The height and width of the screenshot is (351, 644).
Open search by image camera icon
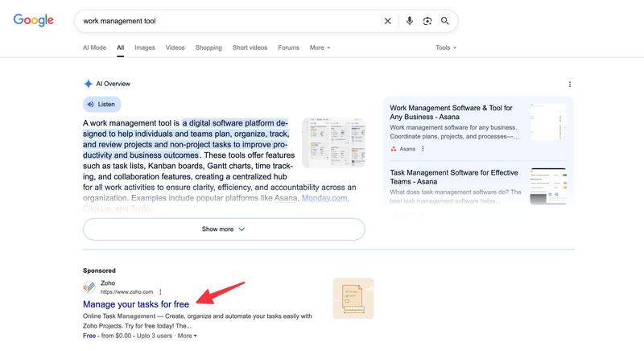point(427,21)
